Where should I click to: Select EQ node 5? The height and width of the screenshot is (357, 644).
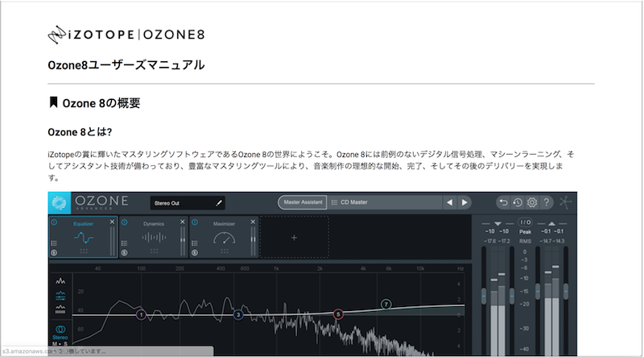[x=338, y=314]
